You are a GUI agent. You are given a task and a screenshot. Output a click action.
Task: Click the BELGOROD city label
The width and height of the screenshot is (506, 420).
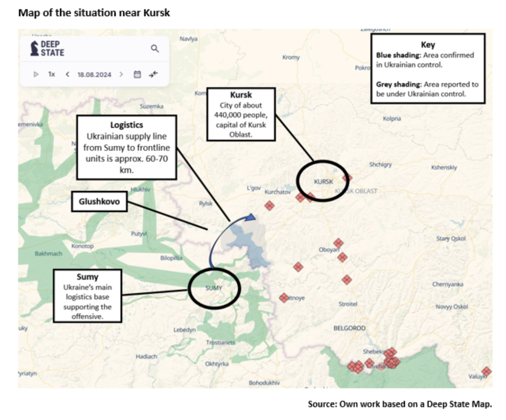click(x=349, y=328)
